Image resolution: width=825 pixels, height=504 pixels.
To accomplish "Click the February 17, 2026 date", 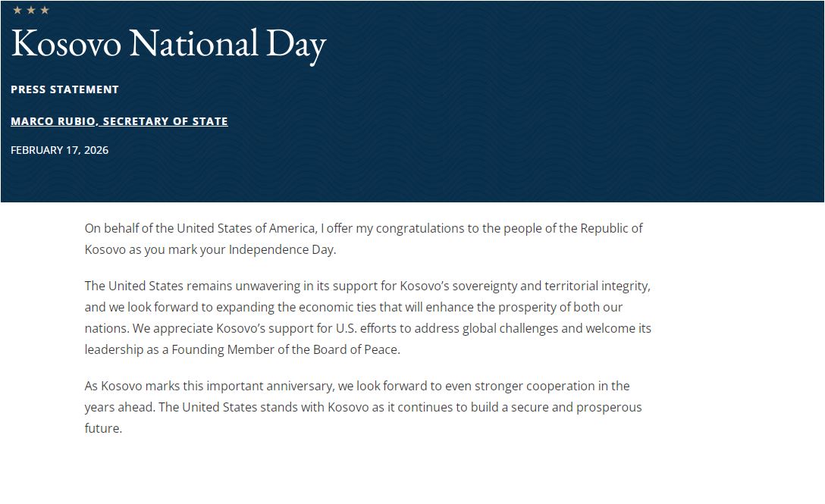I will pyautogui.click(x=59, y=150).
